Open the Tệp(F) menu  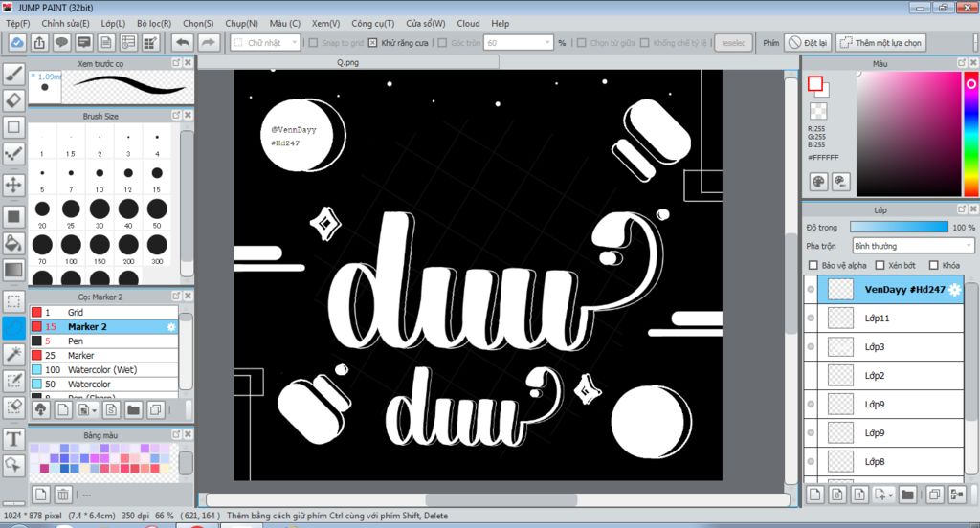point(17,23)
